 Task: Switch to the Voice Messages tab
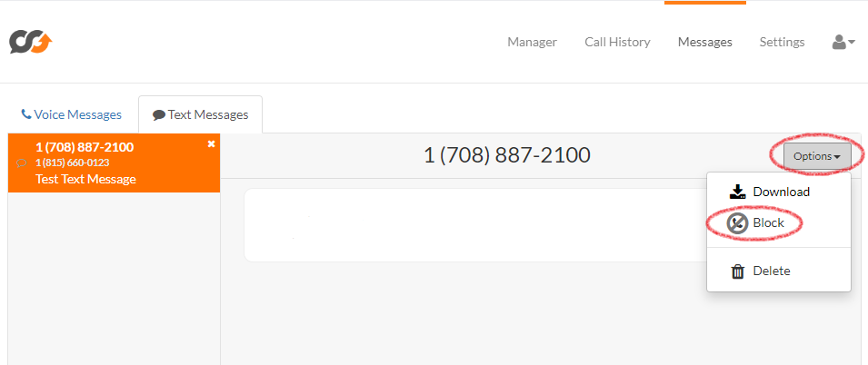click(x=71, y=114)
